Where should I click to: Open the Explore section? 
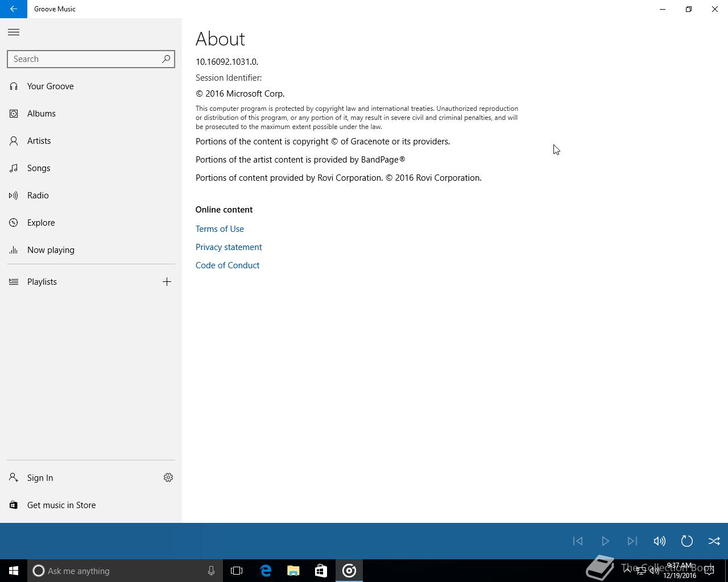pyautogui.click(x=91, y=223)
